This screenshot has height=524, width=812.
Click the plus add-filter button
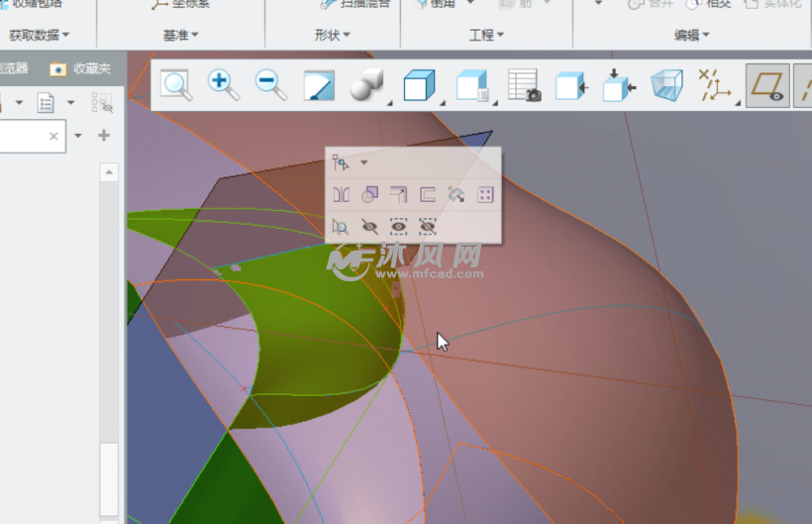coord(104,136)
